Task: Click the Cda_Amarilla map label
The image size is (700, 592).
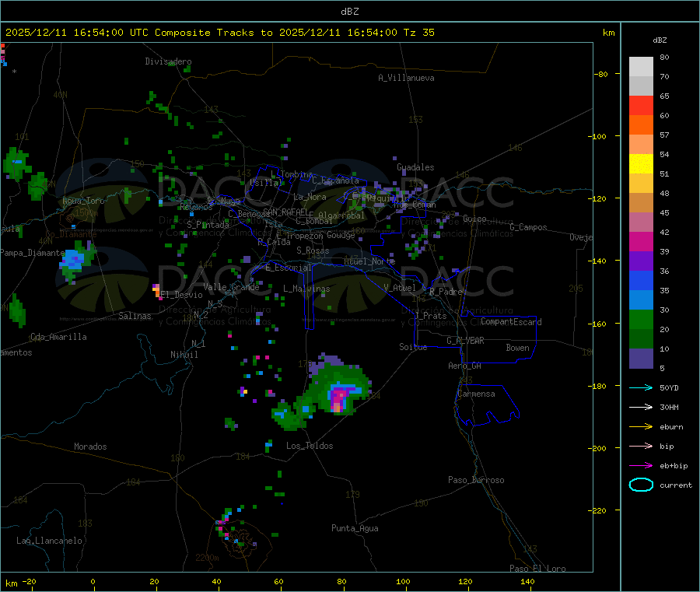Action: coord(58,337)
